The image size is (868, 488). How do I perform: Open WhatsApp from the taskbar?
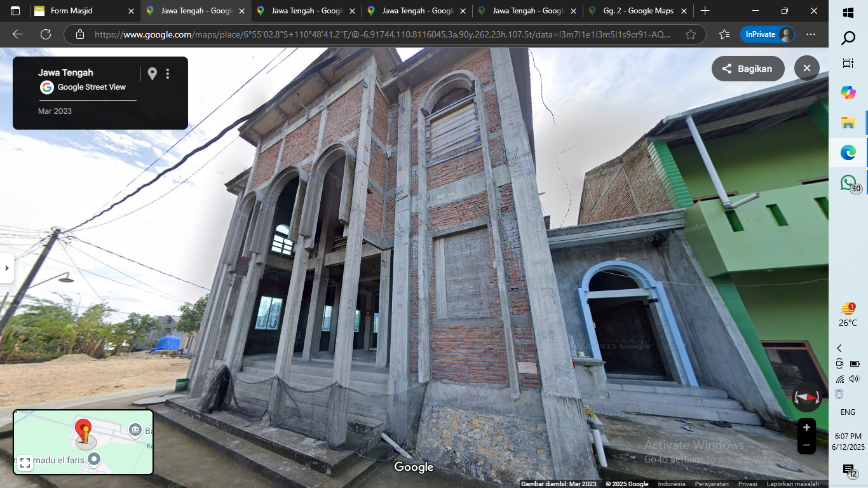[848, 183]
